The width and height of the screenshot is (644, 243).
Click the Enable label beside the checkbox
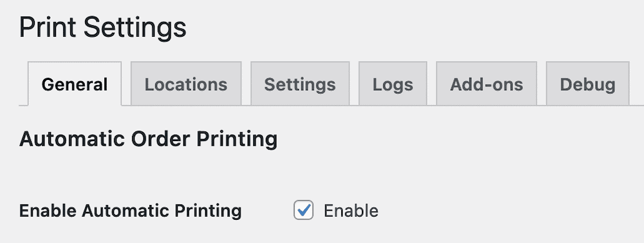click(351, 211)
